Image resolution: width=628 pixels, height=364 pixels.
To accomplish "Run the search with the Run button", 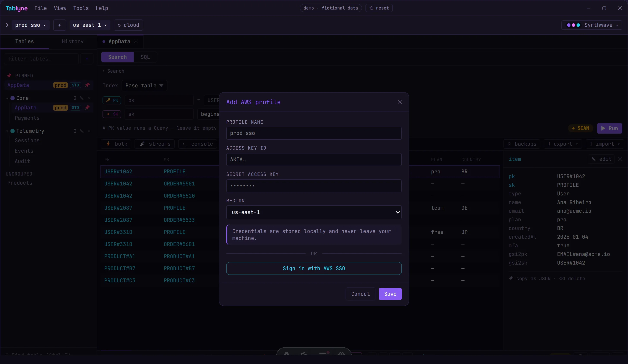I will [x=609, y=128].
